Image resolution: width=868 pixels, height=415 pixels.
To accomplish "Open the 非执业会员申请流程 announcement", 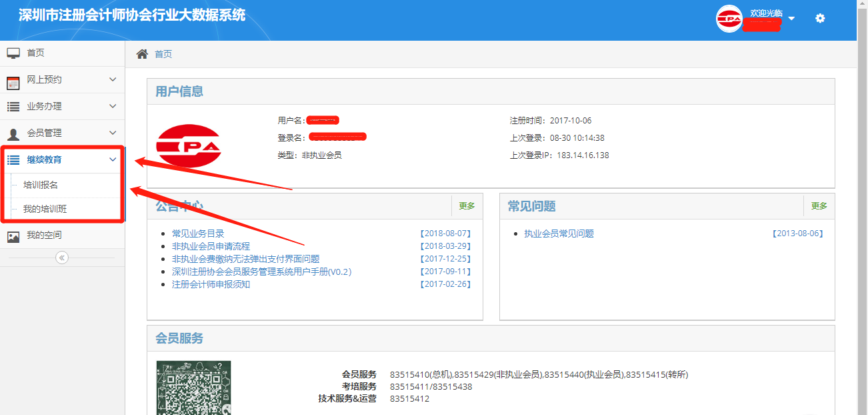I will pyautogui.click(x=211, y=246).
